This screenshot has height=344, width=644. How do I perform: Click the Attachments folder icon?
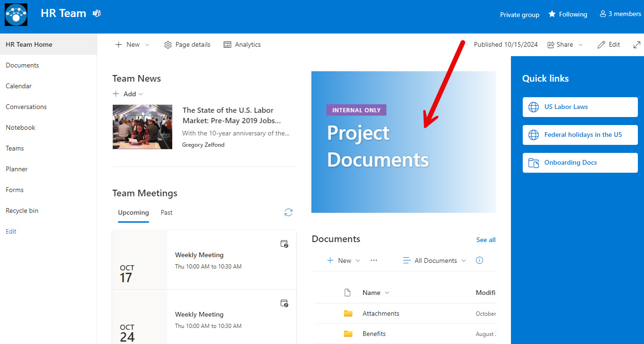tap(348, 313)
